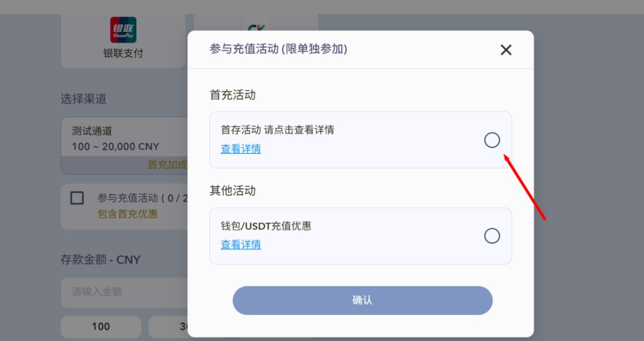Click the 首充加成 badge on channel
This screenshot has height=341, width=644.
167,165
